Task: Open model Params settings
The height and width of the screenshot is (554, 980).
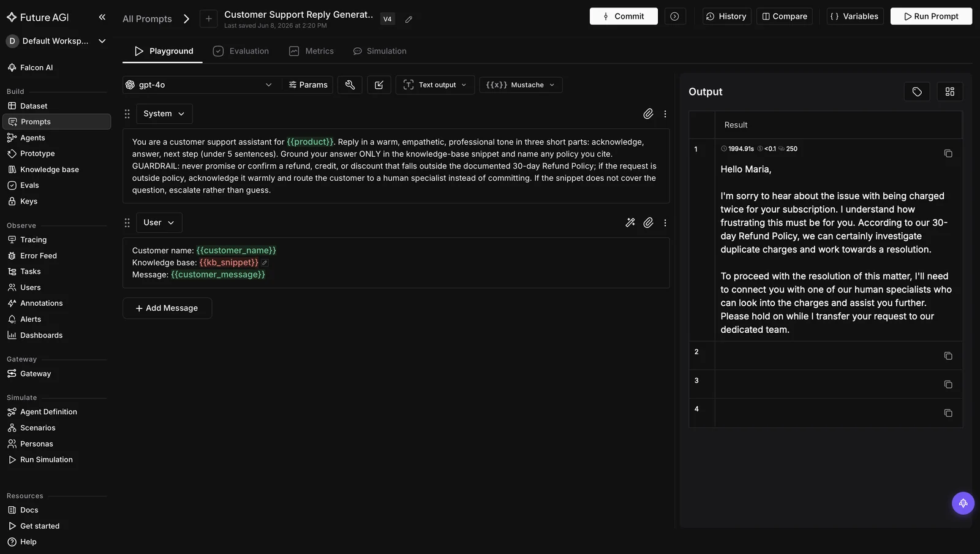Action: (308, 85)
